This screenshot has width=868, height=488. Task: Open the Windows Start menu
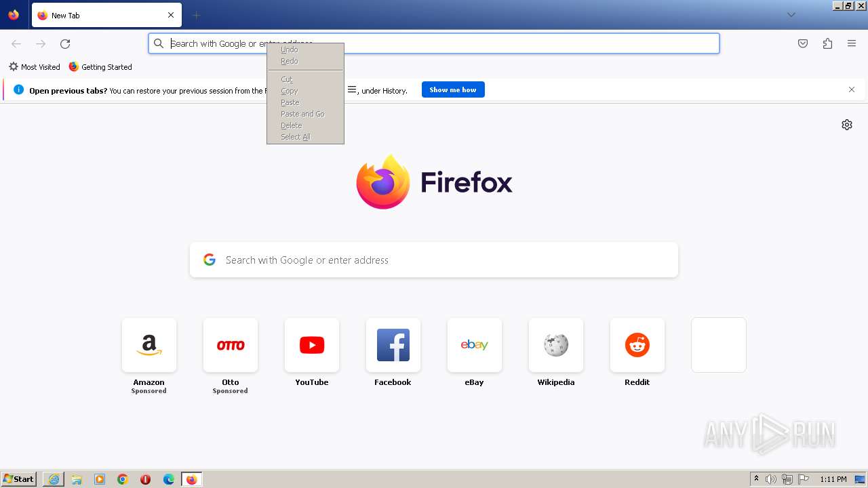pos(19,479)
